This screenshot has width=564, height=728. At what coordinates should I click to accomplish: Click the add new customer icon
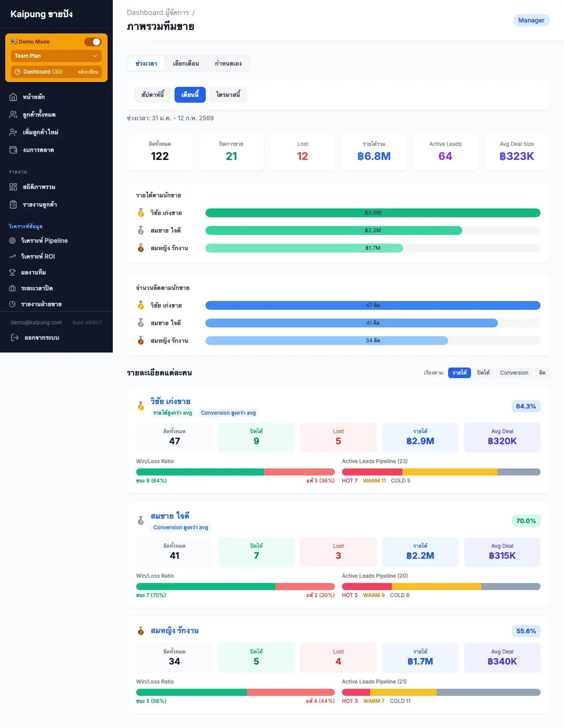pyautogui.click(x=13, y=132)
